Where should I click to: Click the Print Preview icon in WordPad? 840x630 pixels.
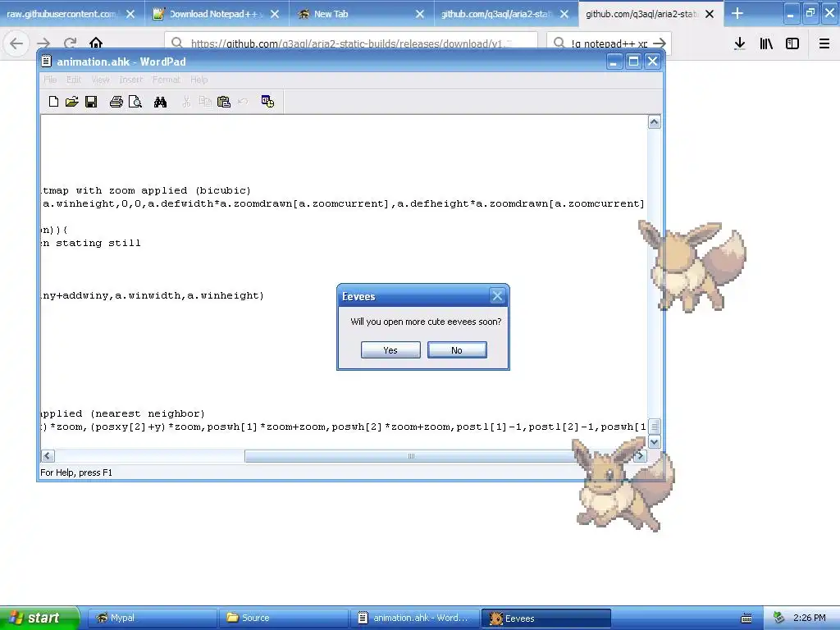pos(135,102)
